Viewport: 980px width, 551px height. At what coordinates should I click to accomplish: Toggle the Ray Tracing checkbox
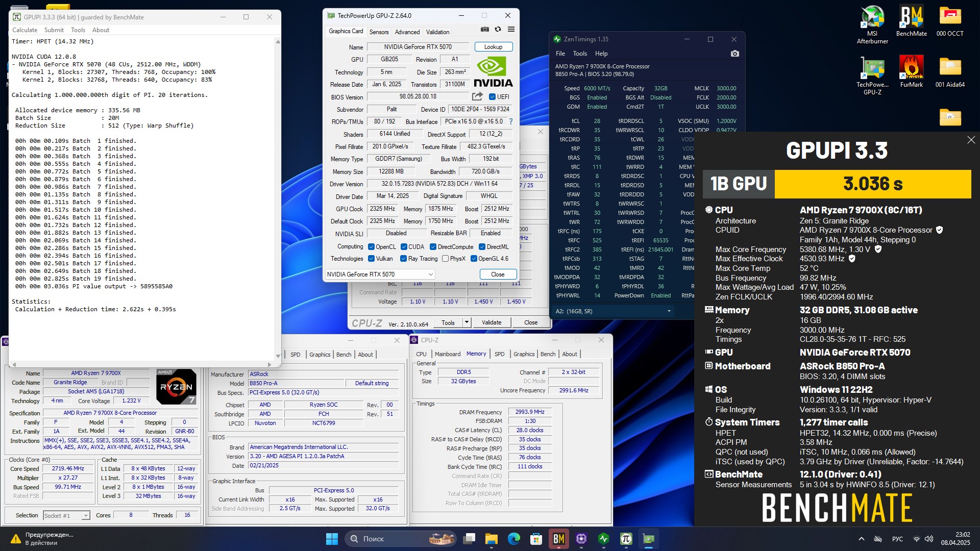click(x=403, y=259)
